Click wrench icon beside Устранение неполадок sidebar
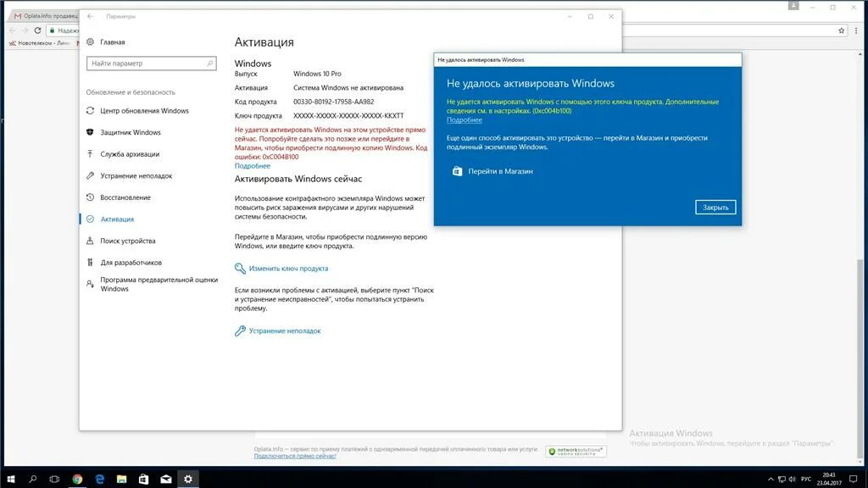 pos(90,176)
